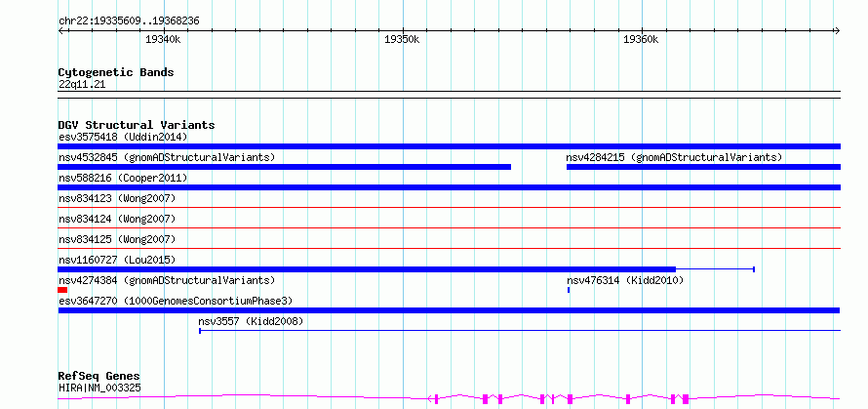Click the HIRA exon block just before 19360k

pos(628,398)
